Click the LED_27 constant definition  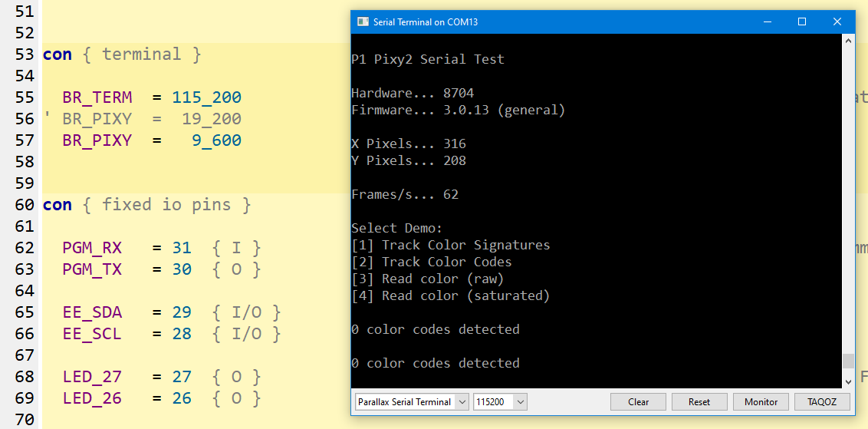92,377
